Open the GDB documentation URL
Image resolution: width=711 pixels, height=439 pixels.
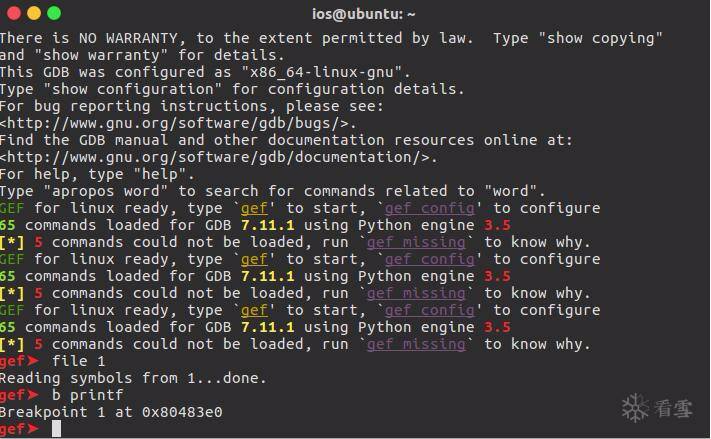click(x=217, y=157)
